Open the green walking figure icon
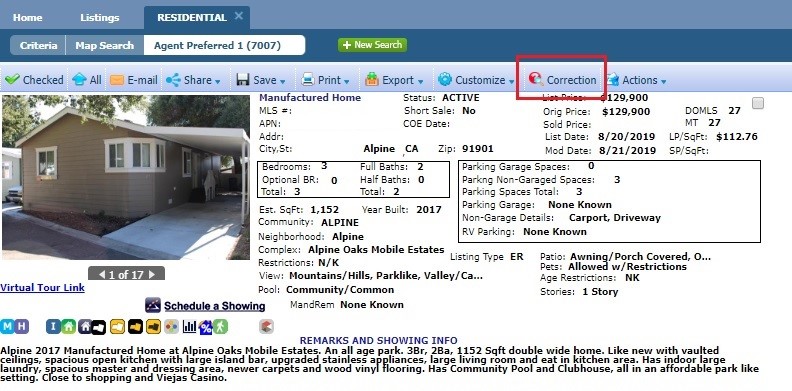This screenshot has width=792, height=391. point(220,326)
